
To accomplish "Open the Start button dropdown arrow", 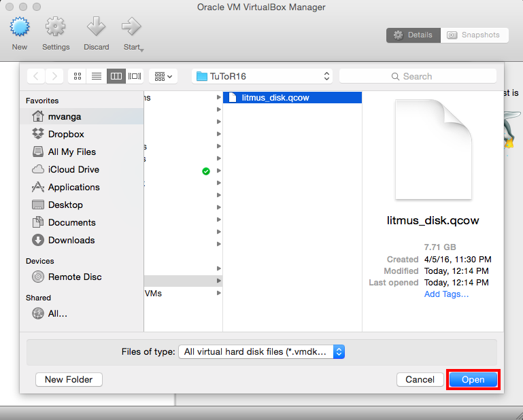I will tap(141, 50).
